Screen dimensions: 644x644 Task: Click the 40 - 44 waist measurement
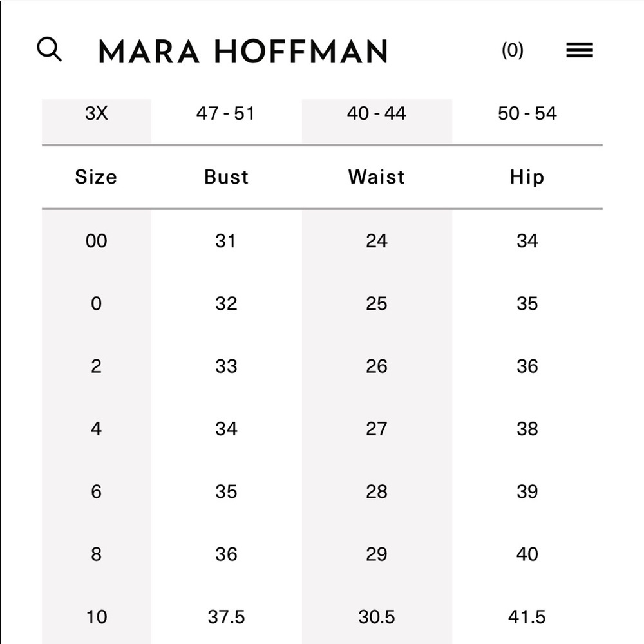click(377, 113)
